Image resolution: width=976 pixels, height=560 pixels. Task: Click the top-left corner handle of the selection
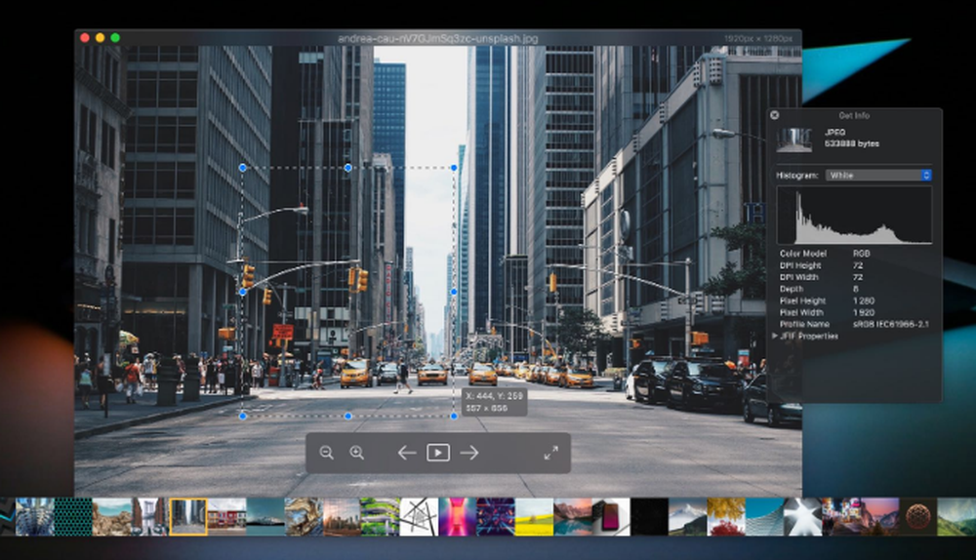(243, 168)
